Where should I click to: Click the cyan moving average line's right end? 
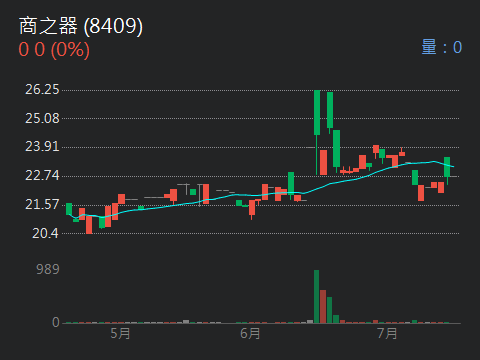tap(452, 166)
